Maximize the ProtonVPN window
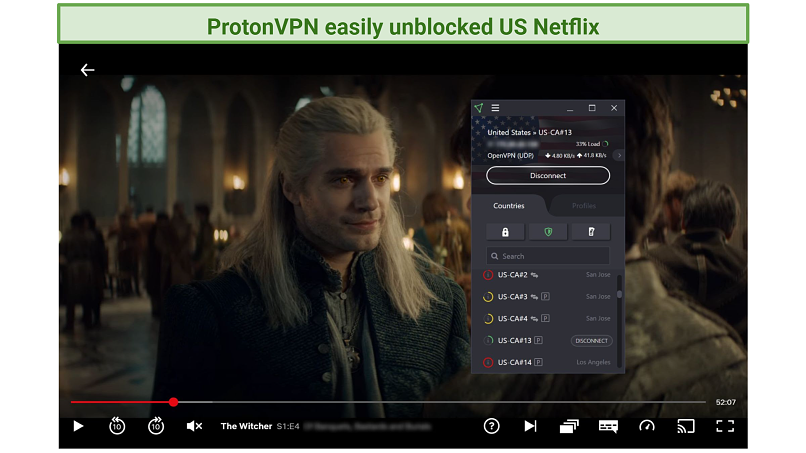Image resolution: width=806 pixels, height=453 pixels. point(592,108)
